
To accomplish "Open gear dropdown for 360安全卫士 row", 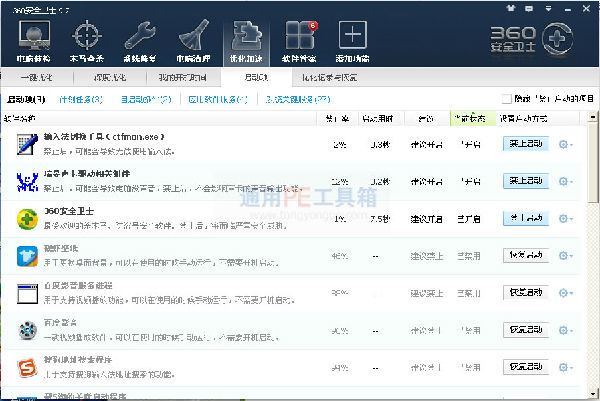I will (x=566, y=218).
